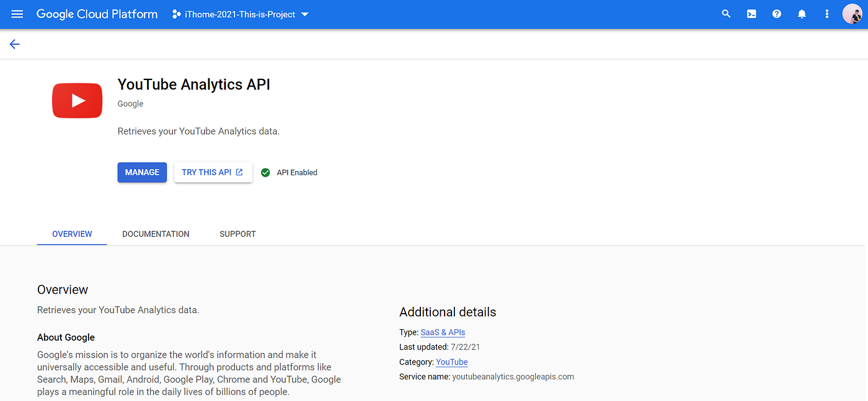Click the green API Enabled checkmark

265,172
